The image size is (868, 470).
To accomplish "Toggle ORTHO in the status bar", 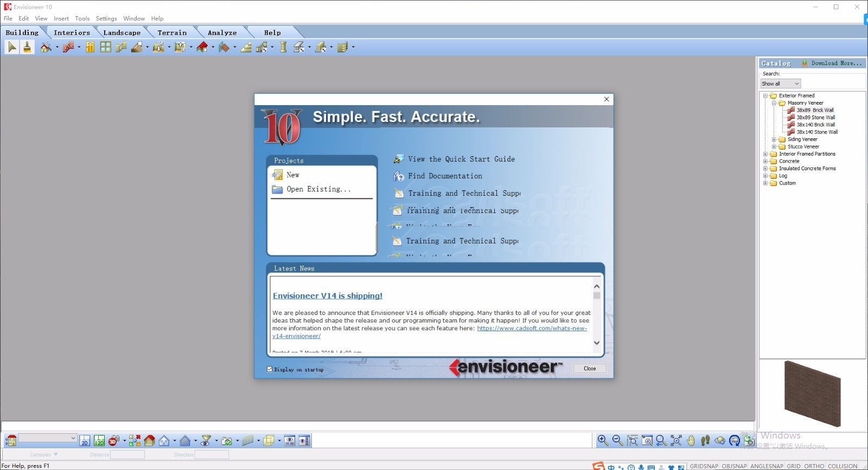I will (814, 466).
